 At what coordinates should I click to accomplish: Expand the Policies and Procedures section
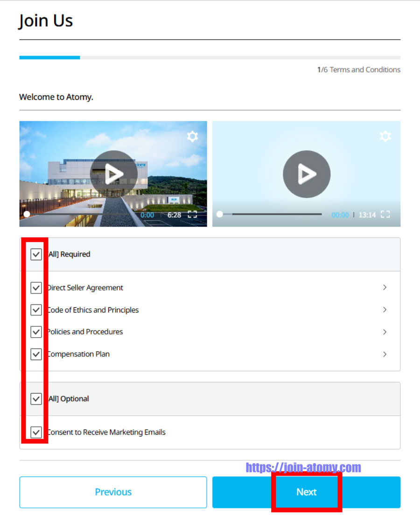[385, 332]
